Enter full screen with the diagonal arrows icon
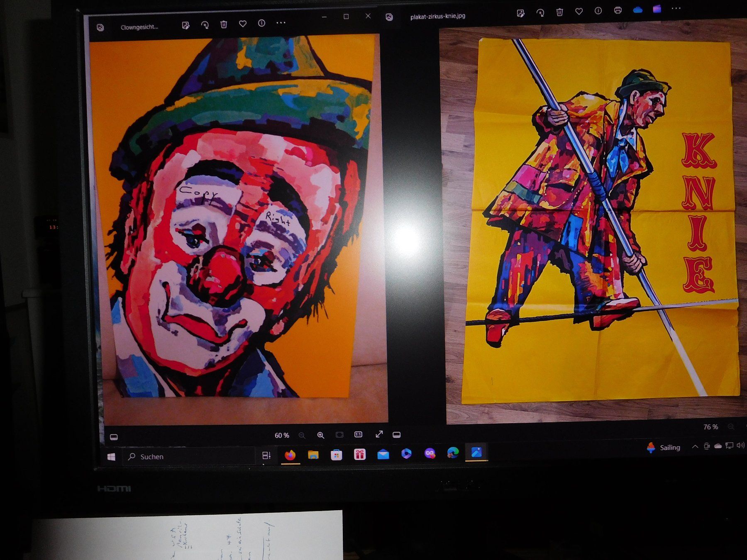This screenshot has height=560, width=747. click(379, 434)
